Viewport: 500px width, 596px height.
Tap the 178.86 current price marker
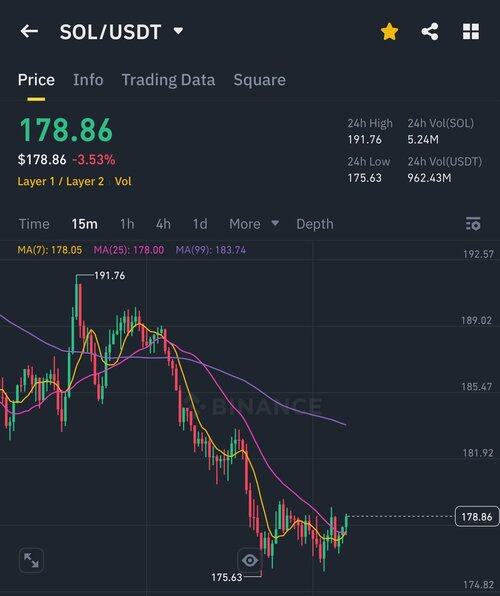click(477, 517)
